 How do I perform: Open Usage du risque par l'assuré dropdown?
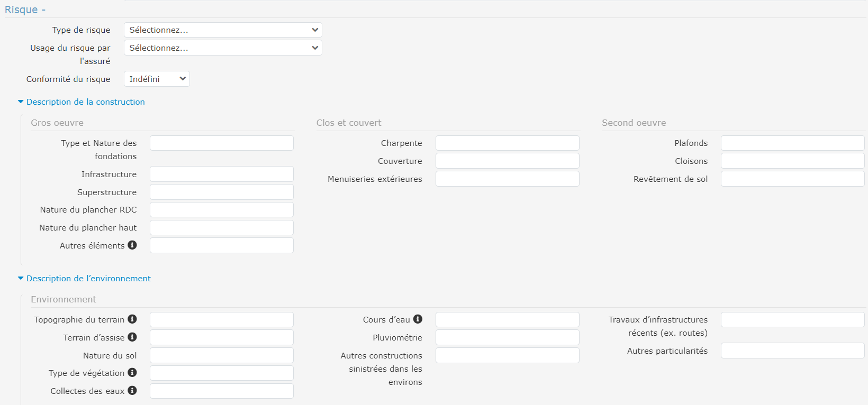(x=223, y=48)
